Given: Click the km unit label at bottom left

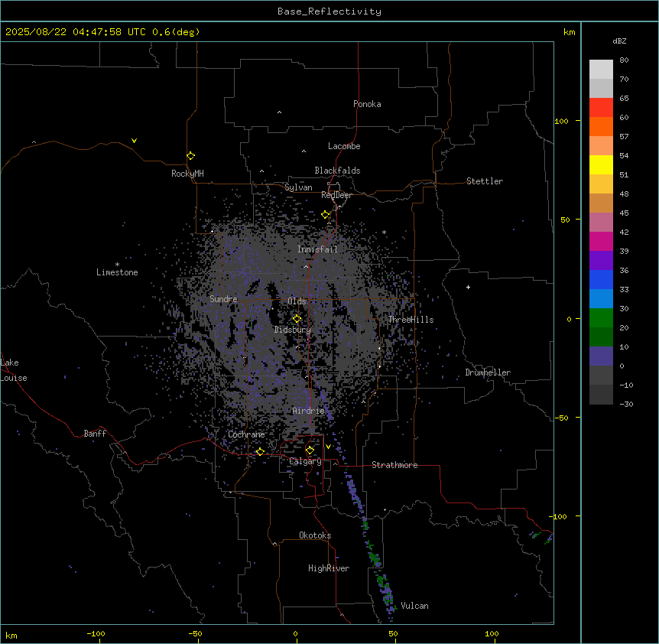Looking at the screenshot, I should tap(11, 635).
